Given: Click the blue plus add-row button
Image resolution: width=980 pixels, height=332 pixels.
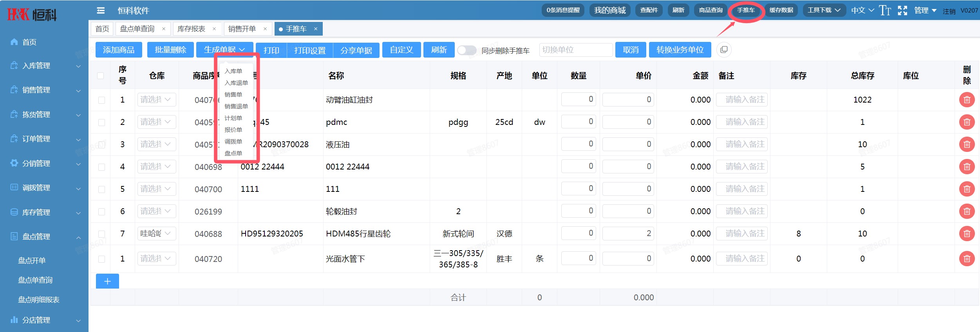Looking at the screenshot, I should coord(107,281).
